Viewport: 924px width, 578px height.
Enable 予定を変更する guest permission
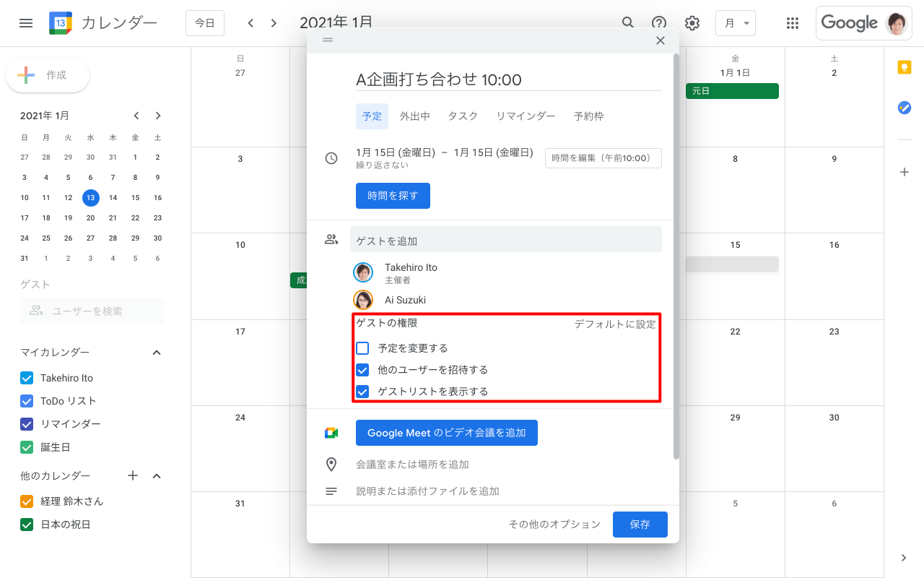(362, 348)
